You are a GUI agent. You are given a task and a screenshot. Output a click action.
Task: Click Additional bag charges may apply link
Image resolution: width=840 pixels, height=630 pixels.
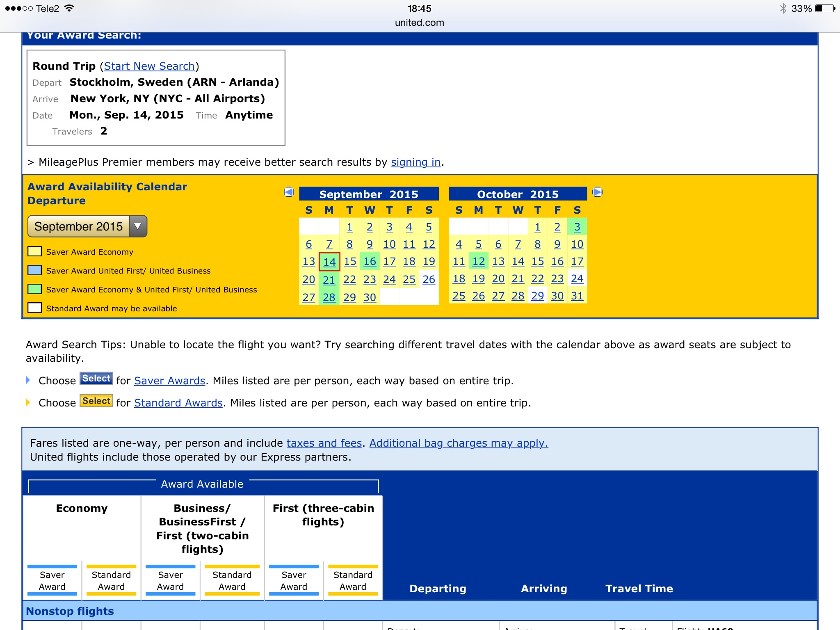coord(459,443)
